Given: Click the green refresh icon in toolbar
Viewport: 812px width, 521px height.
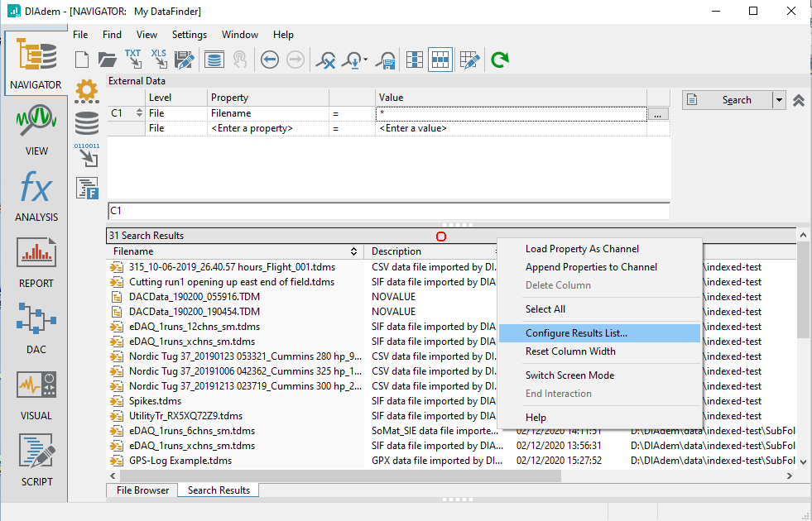Looking at the screenshot, I should coord(499,60).
